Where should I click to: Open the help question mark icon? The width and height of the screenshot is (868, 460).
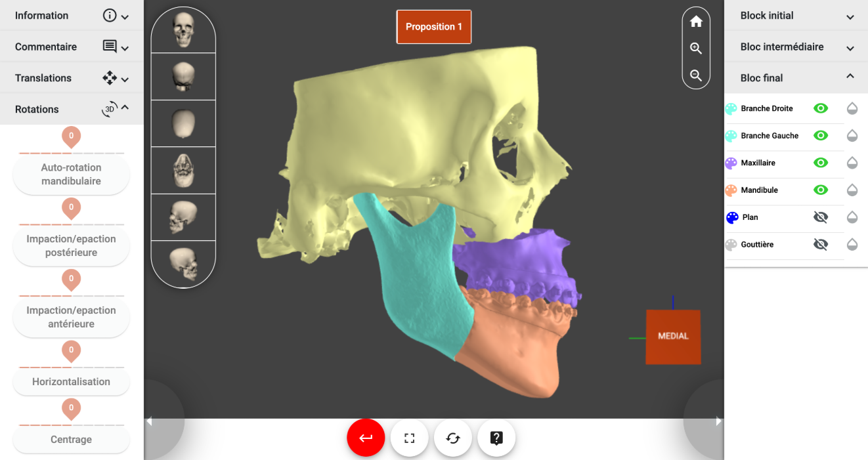496,438
